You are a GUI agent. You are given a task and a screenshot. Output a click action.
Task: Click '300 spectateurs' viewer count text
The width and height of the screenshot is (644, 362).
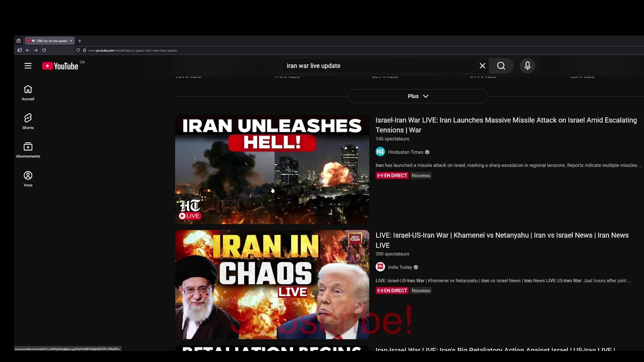point(392,254)
